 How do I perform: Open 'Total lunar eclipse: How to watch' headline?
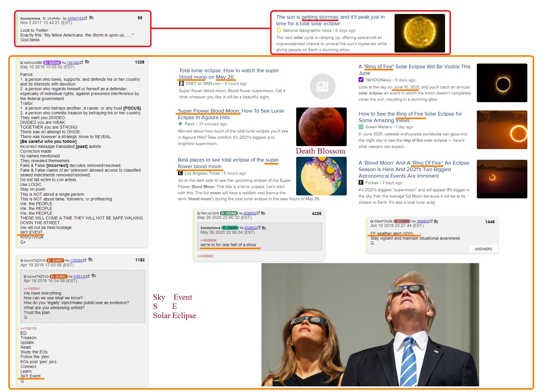coord(229,74)
